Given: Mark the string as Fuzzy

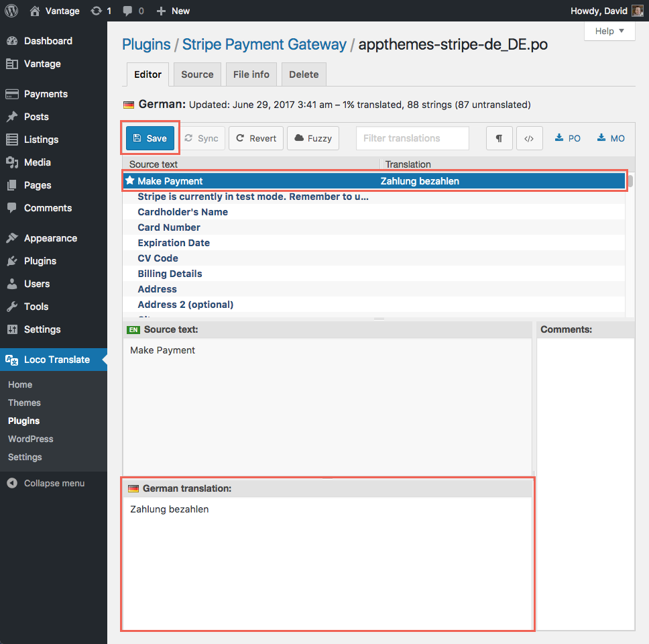Looking at the screenshot, I should [x=313, y=138].
